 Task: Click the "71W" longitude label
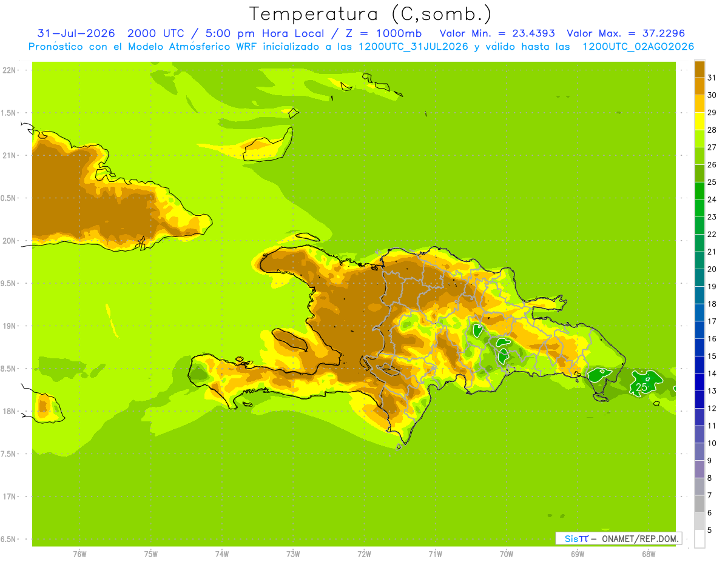pyautogui.click(x=435, y=554)
